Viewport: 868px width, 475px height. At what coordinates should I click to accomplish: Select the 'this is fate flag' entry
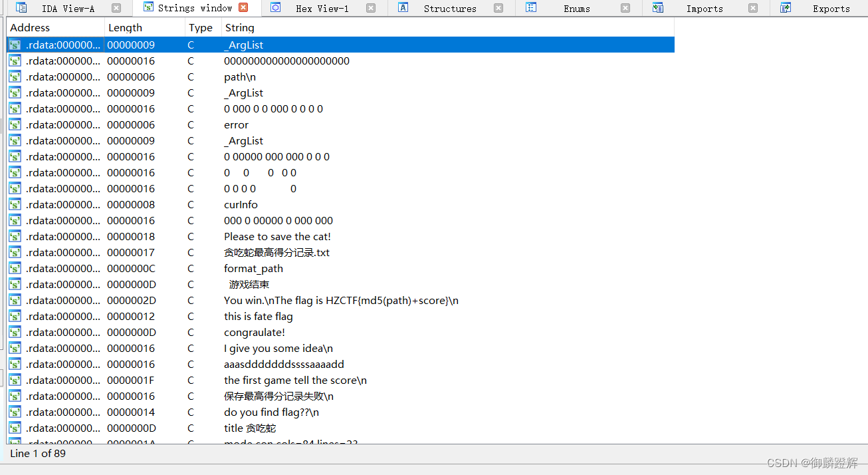tap(259, 316)
